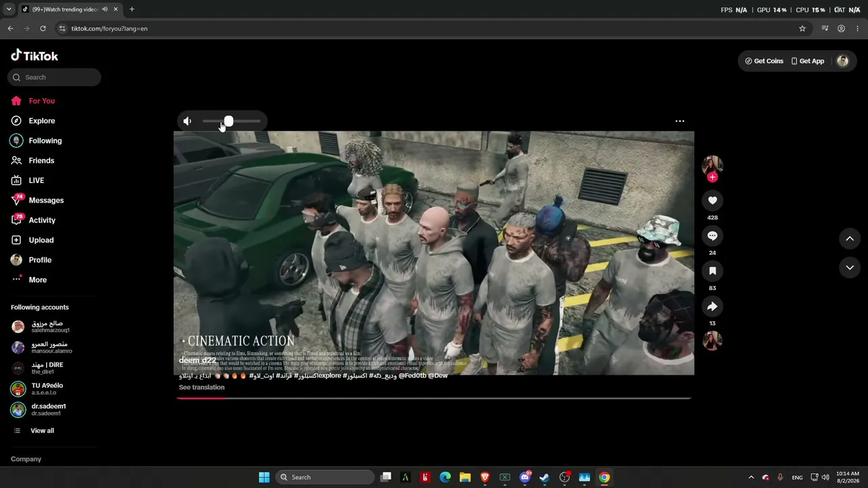Like the video with the heart icon
This screenshot has height=488, width=868.
pos(712,201)
